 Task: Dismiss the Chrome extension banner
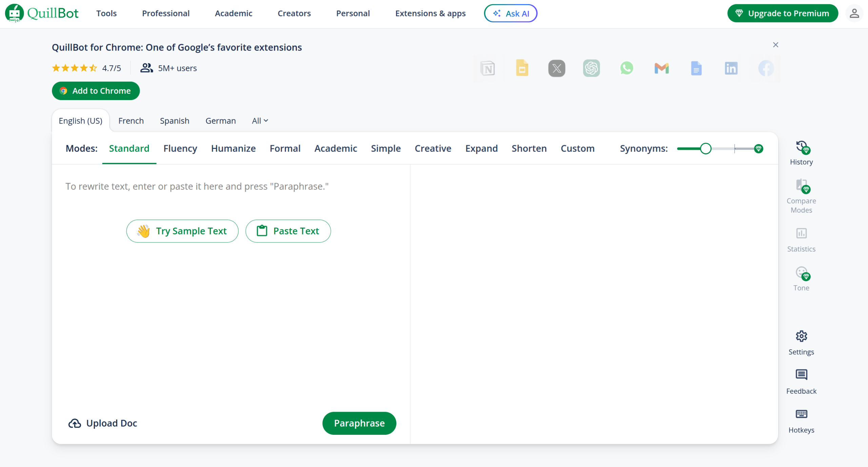[775, 45]
